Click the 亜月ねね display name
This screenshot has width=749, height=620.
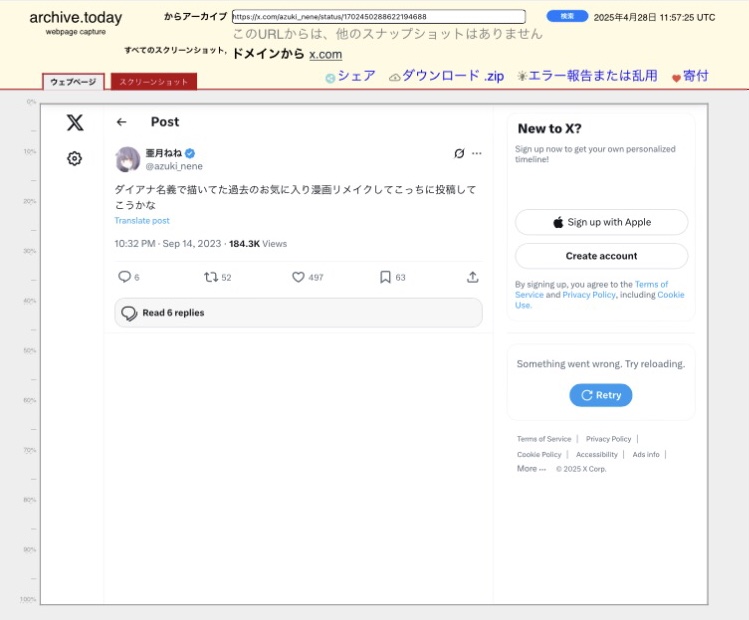click(x=164, y=153)
